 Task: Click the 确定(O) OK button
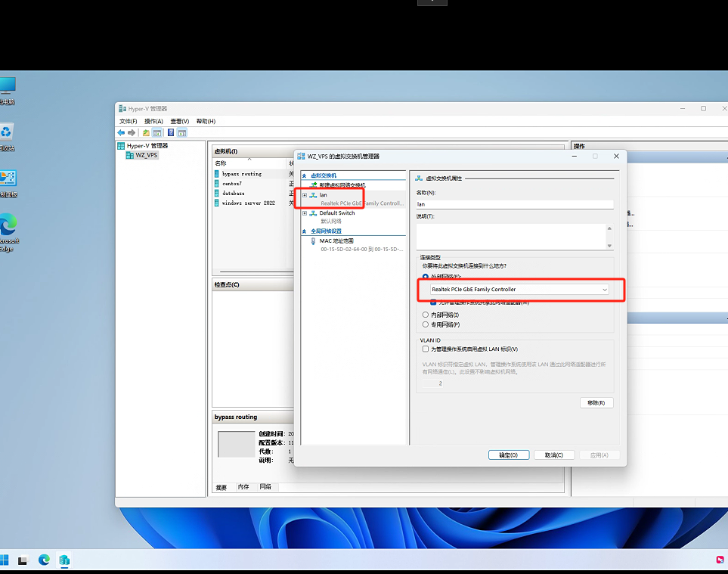509,455
